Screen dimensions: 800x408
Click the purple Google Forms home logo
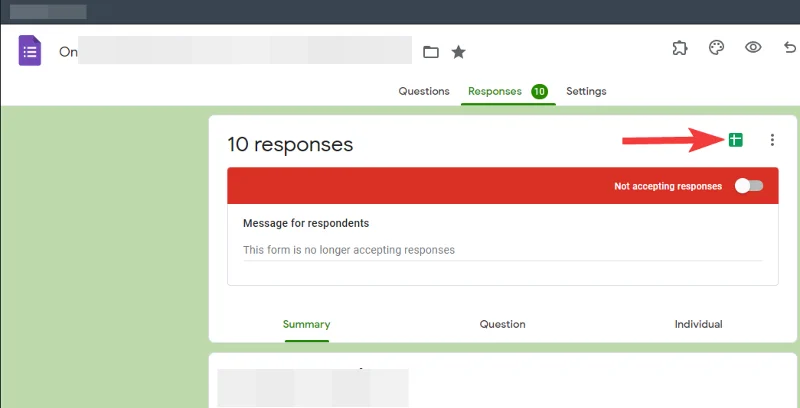click(x=29, y=50)
